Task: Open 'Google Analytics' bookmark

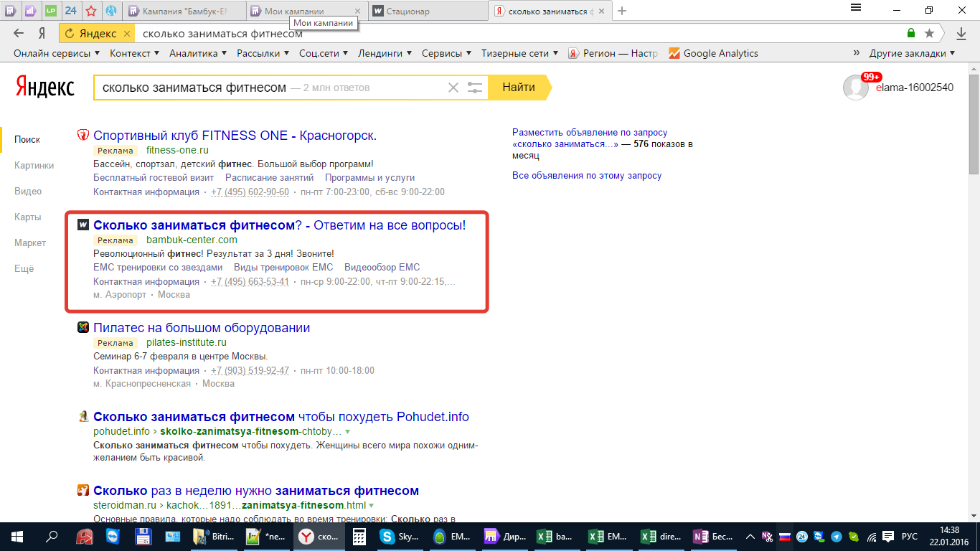Action: [713, 53]
